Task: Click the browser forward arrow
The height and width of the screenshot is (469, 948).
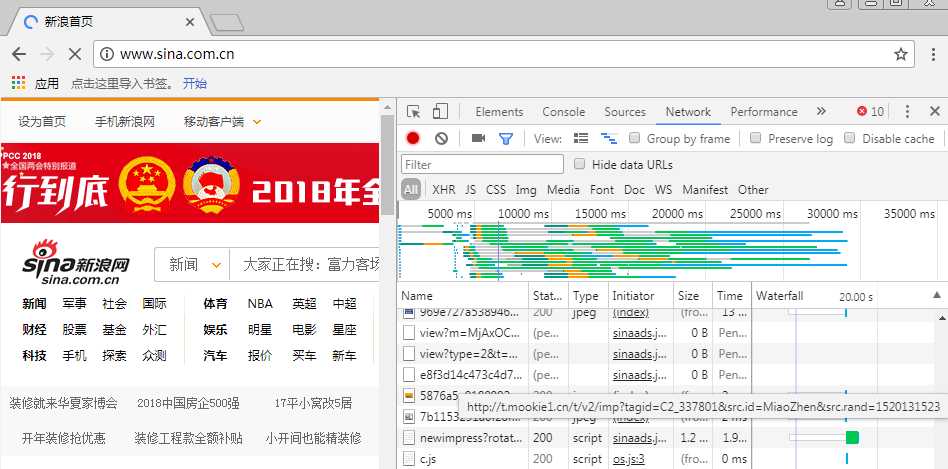Action: coord(47,54)
